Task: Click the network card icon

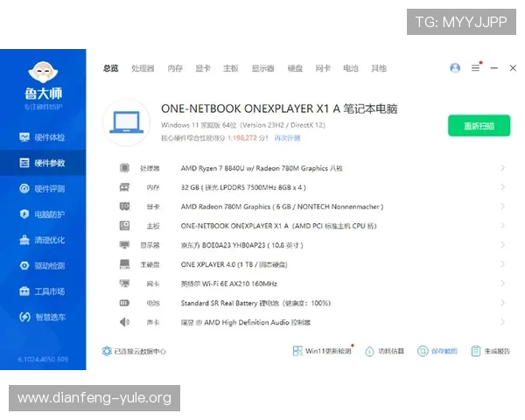Action: click(x=124, y=283)
